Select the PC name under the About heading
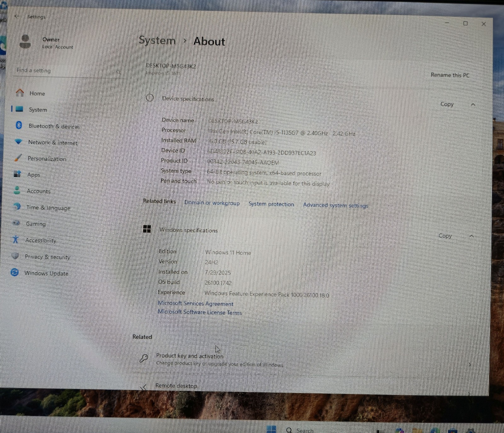The width and height of the screenshot is (504, 433). click(171, 66)
